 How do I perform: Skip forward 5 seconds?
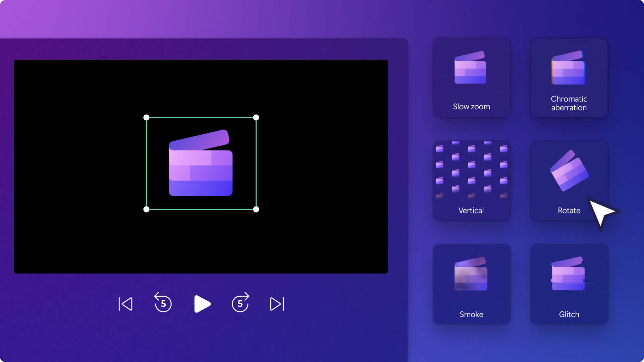(x=240, y=302)
